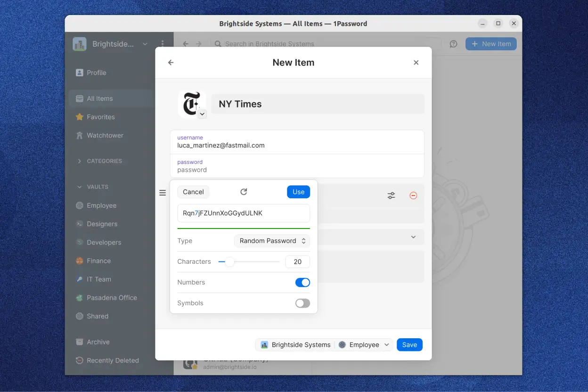This screenshot has width=588, height=392.
Task: Use the generated password
Action: (x=298, y=192)
